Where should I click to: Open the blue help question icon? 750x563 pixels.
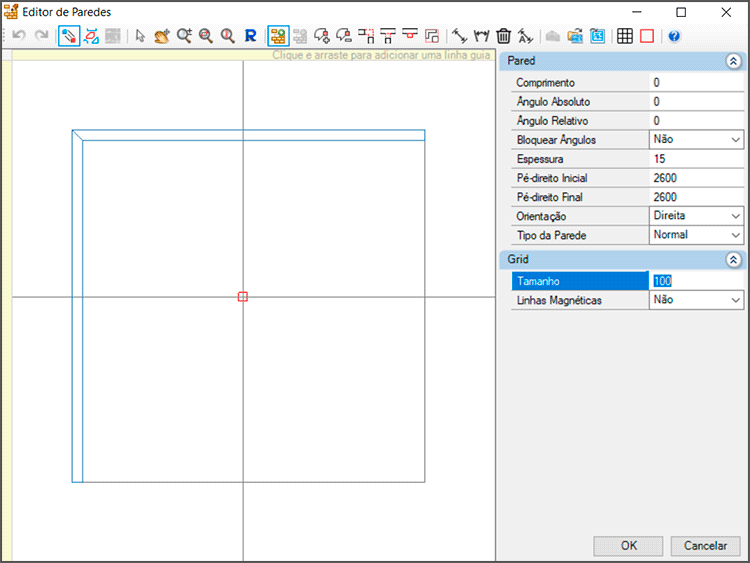(x=674, y=36)
